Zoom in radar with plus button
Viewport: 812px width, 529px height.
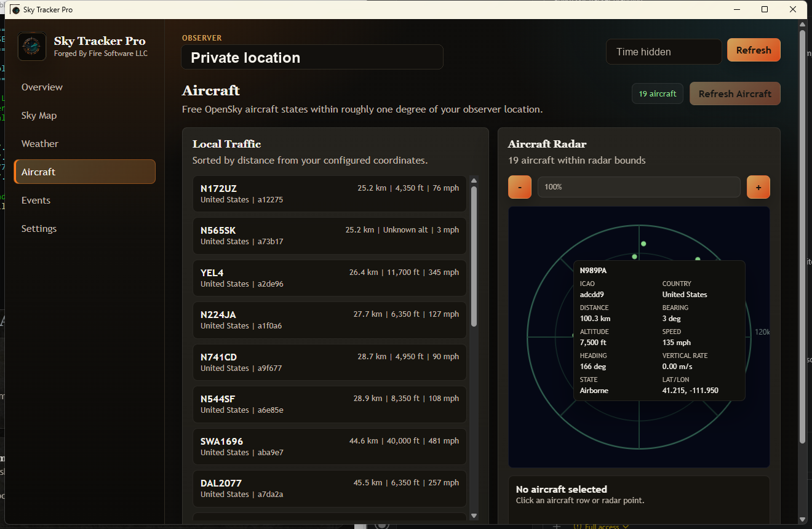tap(758, 187)
